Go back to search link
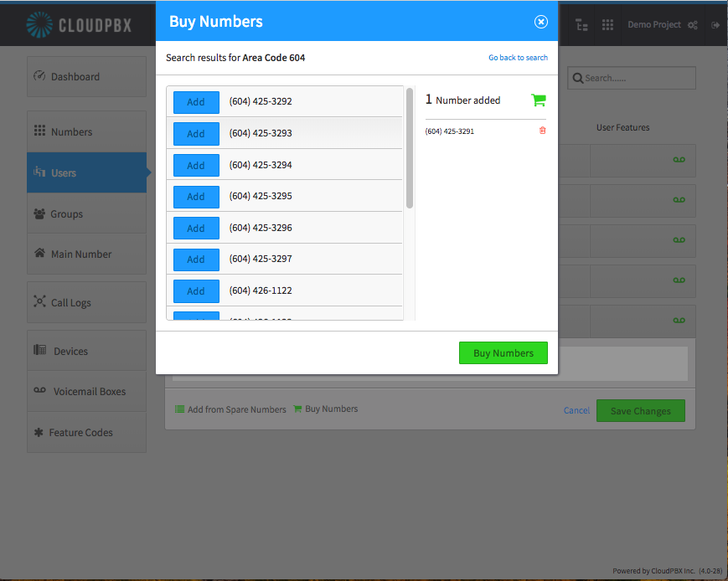Viewport: 728px width, 581px height. 518,58
